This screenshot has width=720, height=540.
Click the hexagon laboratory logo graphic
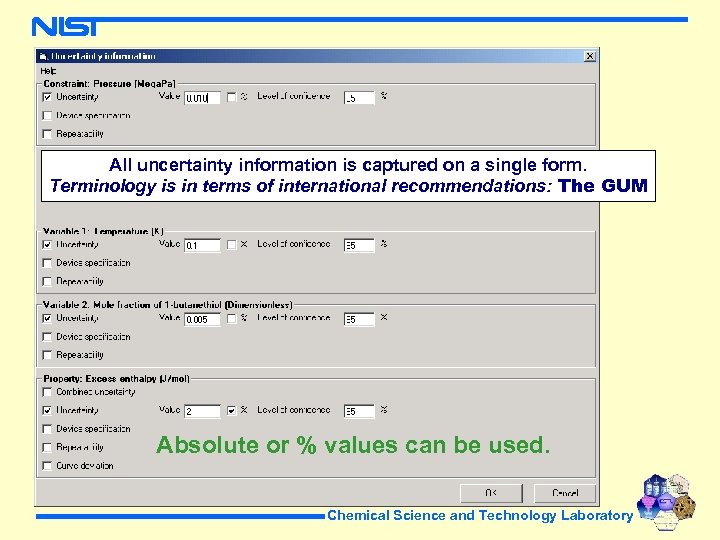[x=666, y=502]
